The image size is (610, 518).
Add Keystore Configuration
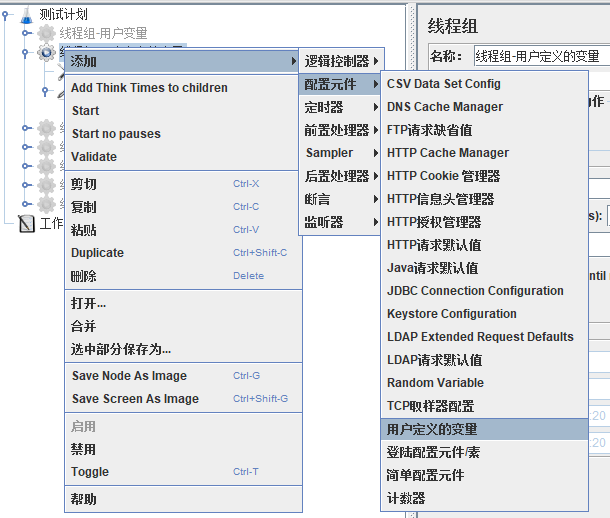click(x=484, y=313)
